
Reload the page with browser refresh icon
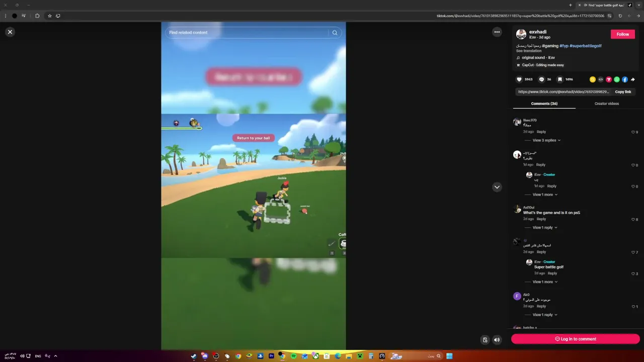pos(620,16)
